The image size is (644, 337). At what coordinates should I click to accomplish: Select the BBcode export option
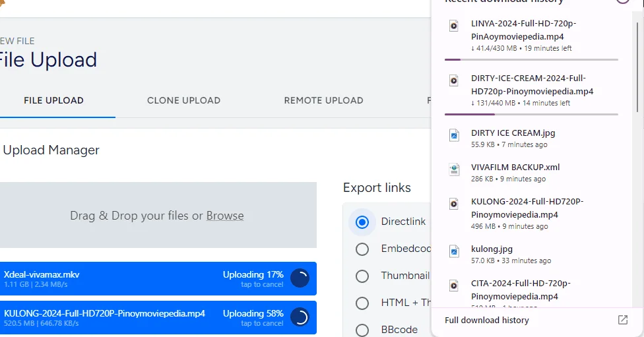(x=362, y=330)
